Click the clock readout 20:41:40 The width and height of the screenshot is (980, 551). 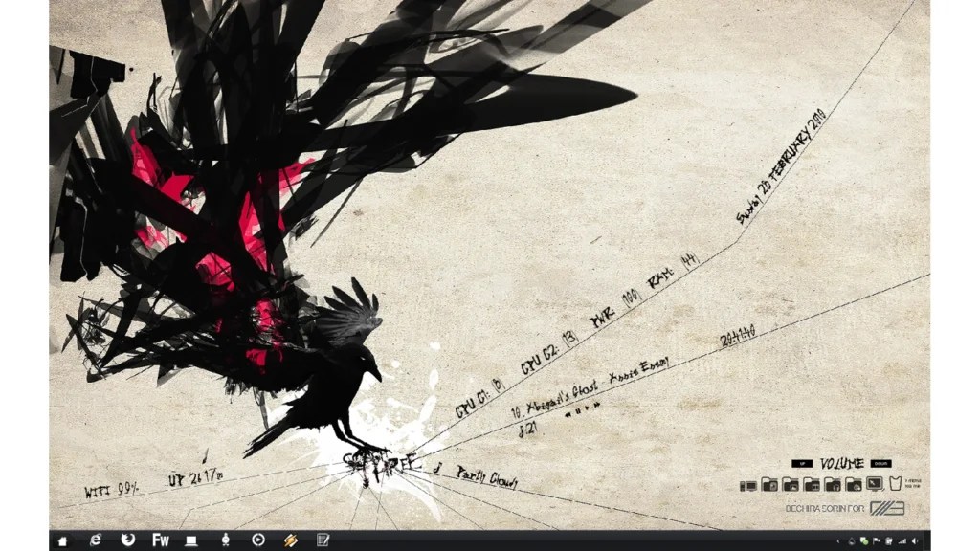pyautogui.click(x=738, y=336)
